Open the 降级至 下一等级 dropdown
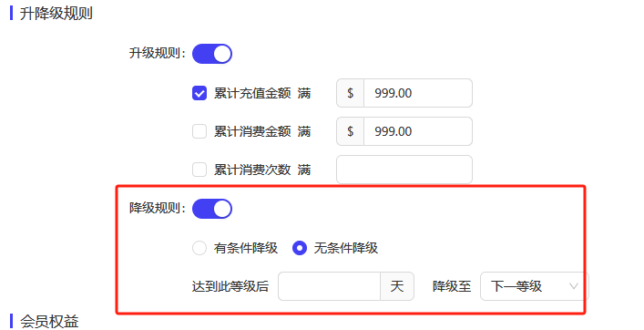This screenshot has height=330, width=644. (535, 286)
